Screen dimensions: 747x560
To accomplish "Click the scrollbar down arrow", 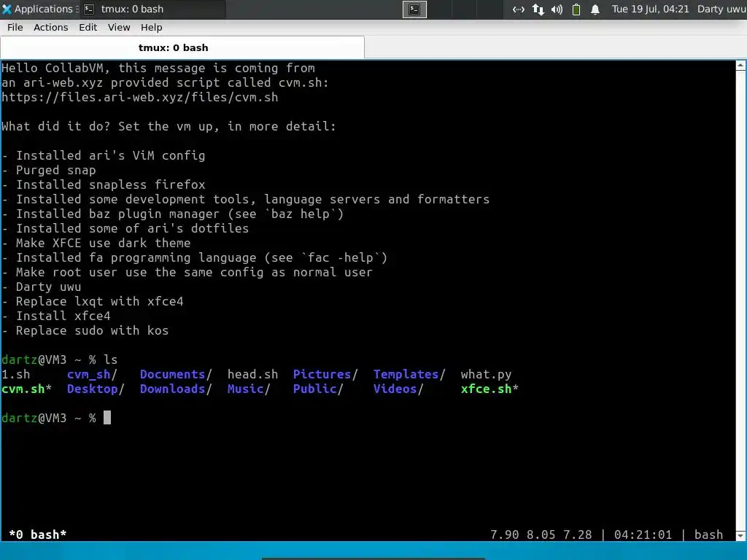I will [x=741, y=536].
